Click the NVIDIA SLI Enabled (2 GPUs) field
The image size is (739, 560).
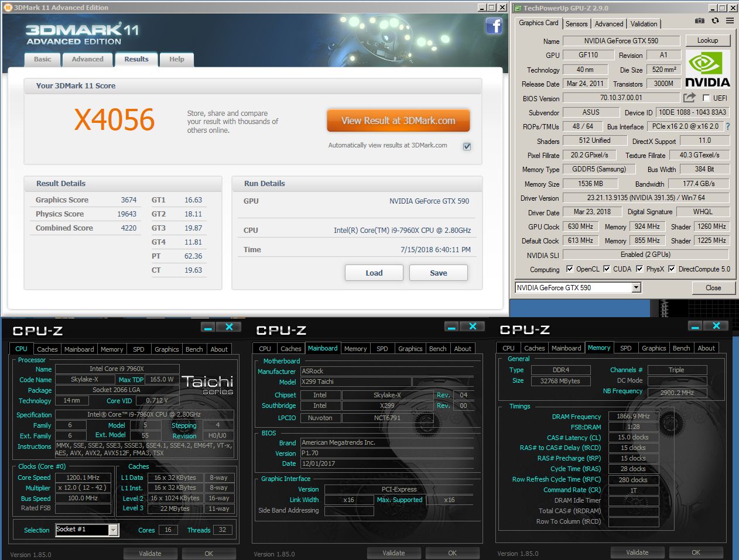pyautogui.click(x=645, y=255)
